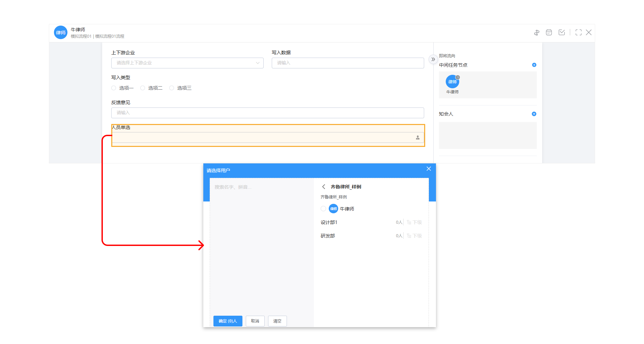Screen dimensions: 644x344
Task: Click the calendar icon in header
Action: tap(549, 33)
